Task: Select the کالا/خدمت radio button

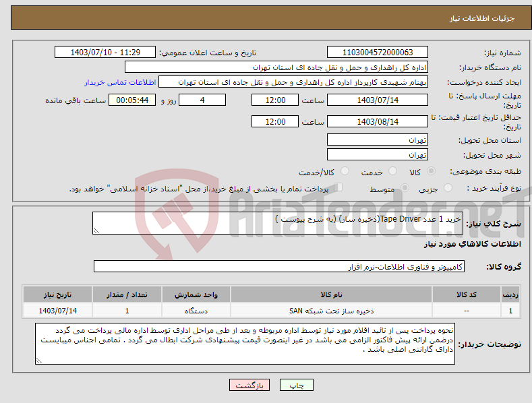Action: click(x=345, y=171)
